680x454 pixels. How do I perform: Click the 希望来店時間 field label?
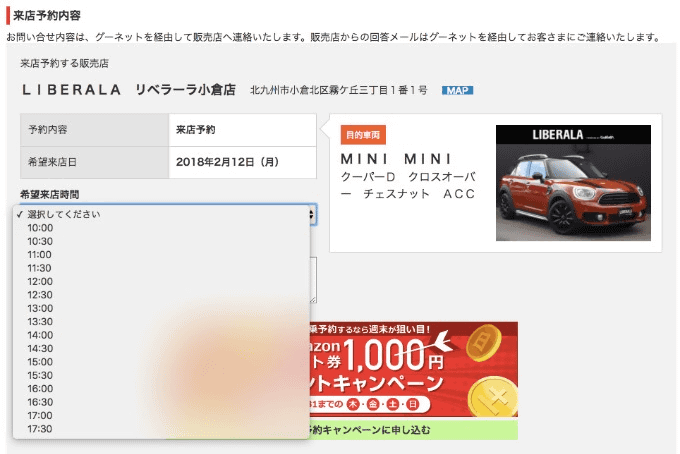coord(49,195)
